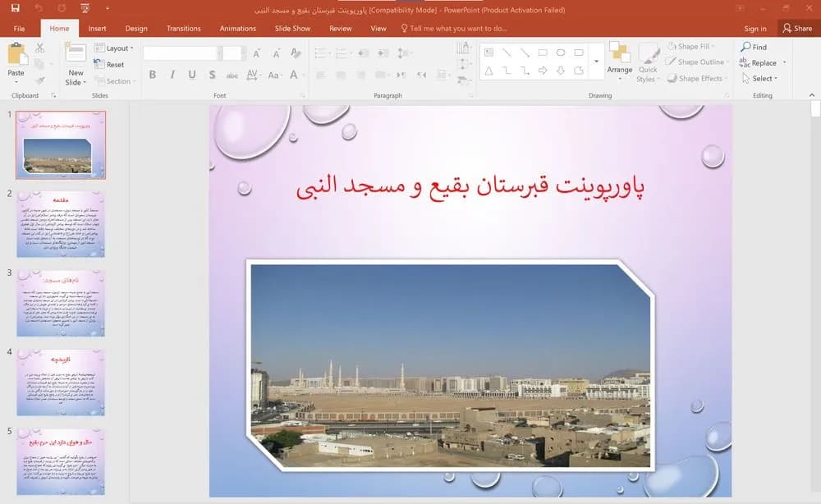Select slide 4 thumbnail
The image size is (821, 504).
pos(61,382)
